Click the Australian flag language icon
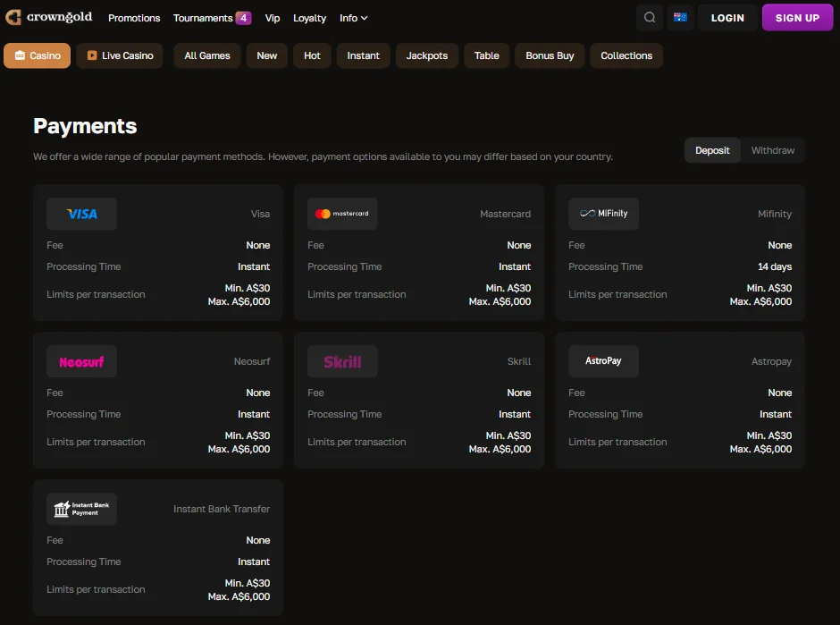This screenshot has height=625, width=840. click(x=680, y=17)
